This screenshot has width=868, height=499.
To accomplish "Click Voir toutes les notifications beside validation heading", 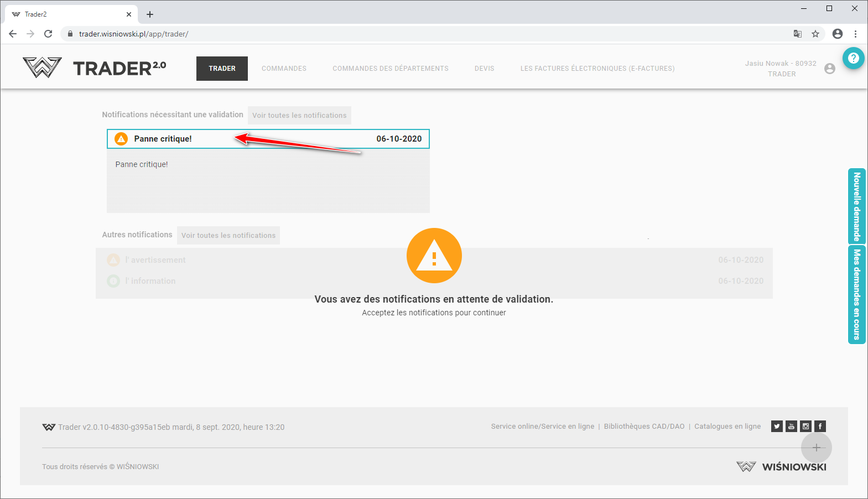I will tap(299, 116).
